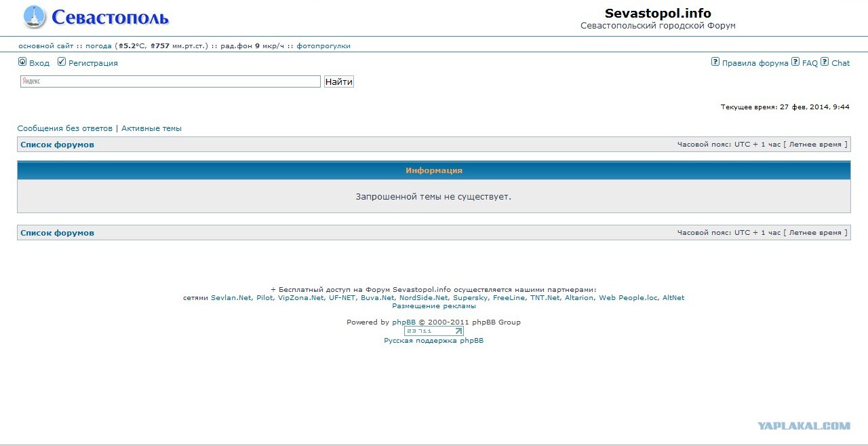This screenshot has width=868, height=446.
Task: Click the question icon beside Chat
Action: (x=825, y=62)
